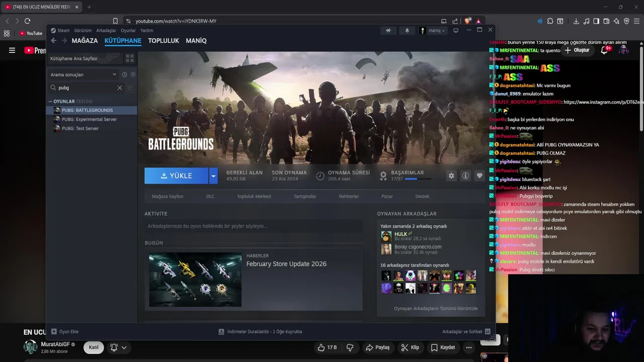Open advanced search filter icon
The image size is (644, 362).
130,87
